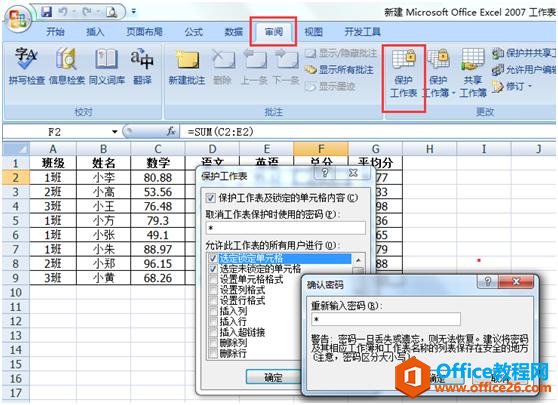558x405 pixels.
Task: Redo from the quick access toolbar
Action: click(87, 12)
